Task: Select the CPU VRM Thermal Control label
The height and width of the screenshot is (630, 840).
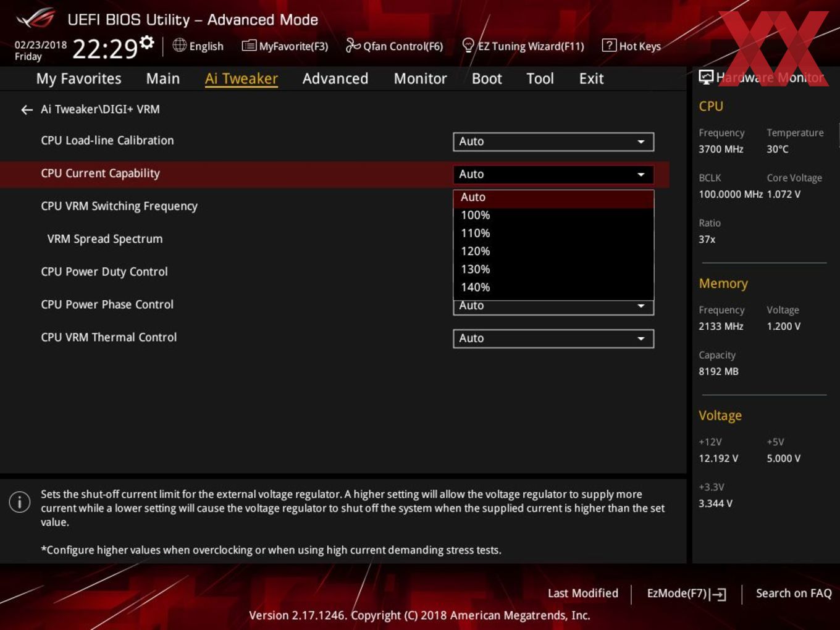Action: [109, 337]
